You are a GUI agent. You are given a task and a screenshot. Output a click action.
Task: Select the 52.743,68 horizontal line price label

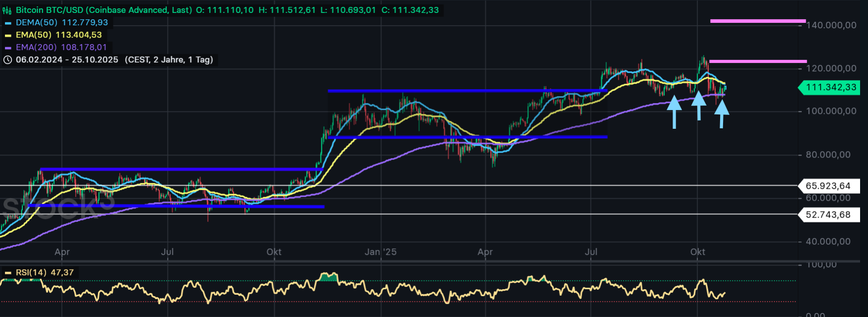pyautogui.click(x=828, y=215)
